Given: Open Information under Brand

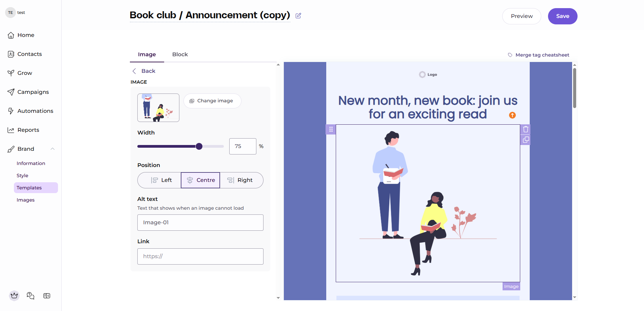Looking at the screenshot, I should (31, 163).
